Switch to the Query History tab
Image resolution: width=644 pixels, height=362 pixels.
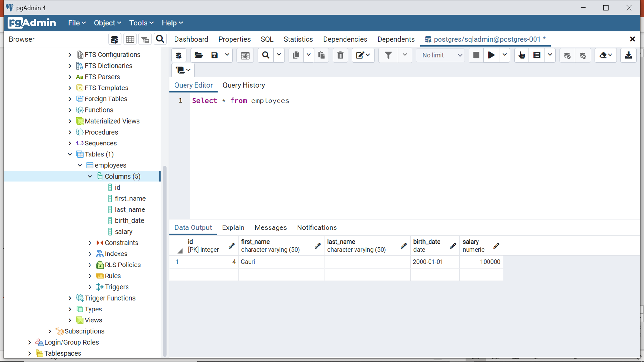pyautogui.click(x=244, y=85)
